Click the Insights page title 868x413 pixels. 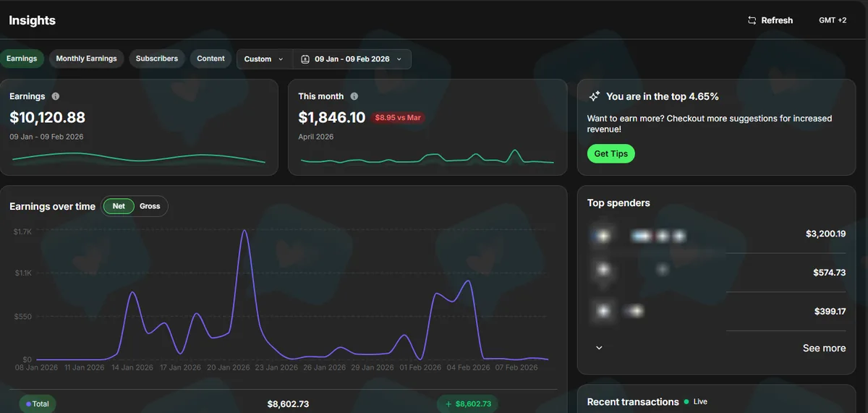click(32, 20)
